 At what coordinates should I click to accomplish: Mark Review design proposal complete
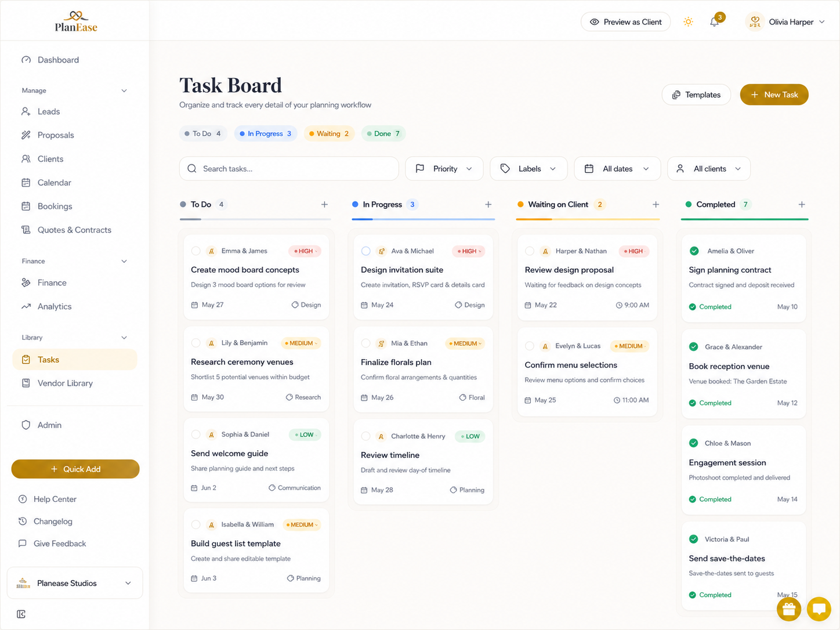point(530,251)
